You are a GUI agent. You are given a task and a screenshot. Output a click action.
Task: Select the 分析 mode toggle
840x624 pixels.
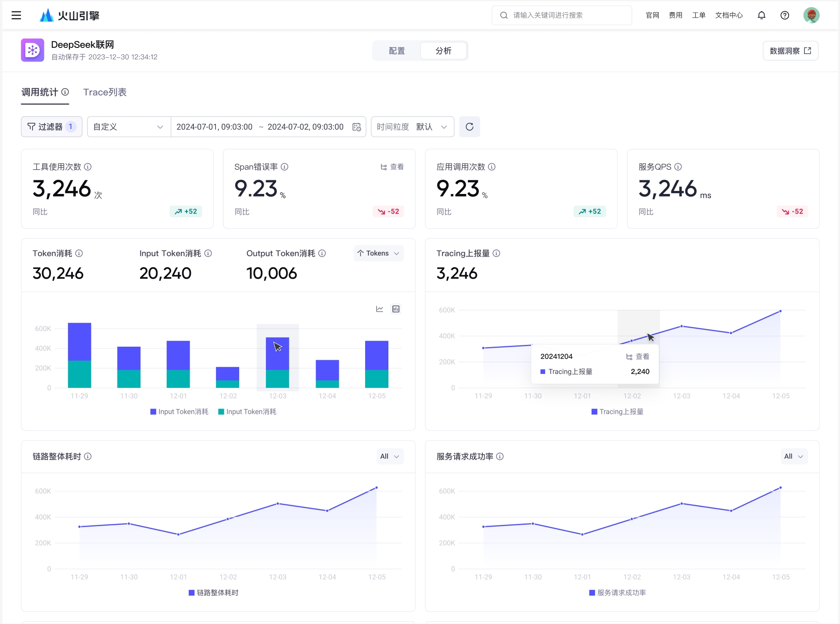point(443,51)
